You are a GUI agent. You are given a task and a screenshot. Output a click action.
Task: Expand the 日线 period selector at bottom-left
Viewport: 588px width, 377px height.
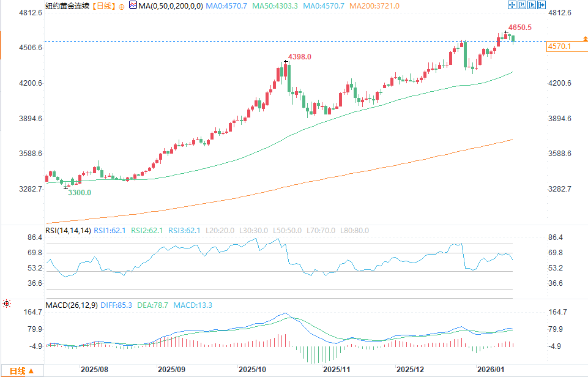(x=21, y=371)
